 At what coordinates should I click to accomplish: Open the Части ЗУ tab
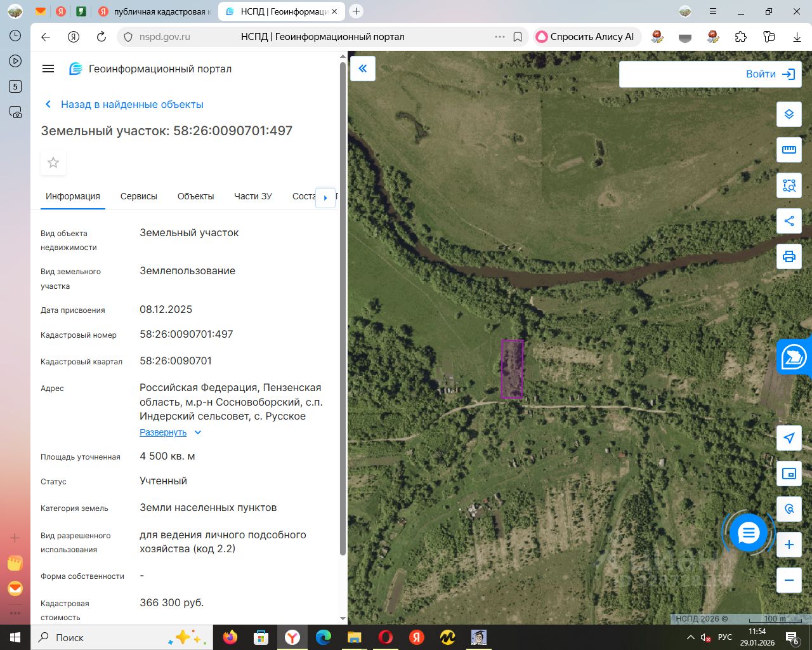pos(253,196)
